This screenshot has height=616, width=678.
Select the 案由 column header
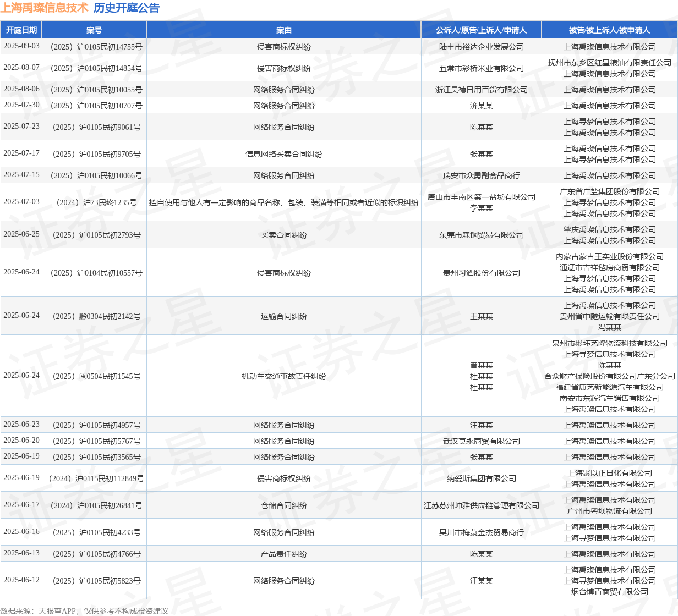pyautogui.click(x=284, y=30)
